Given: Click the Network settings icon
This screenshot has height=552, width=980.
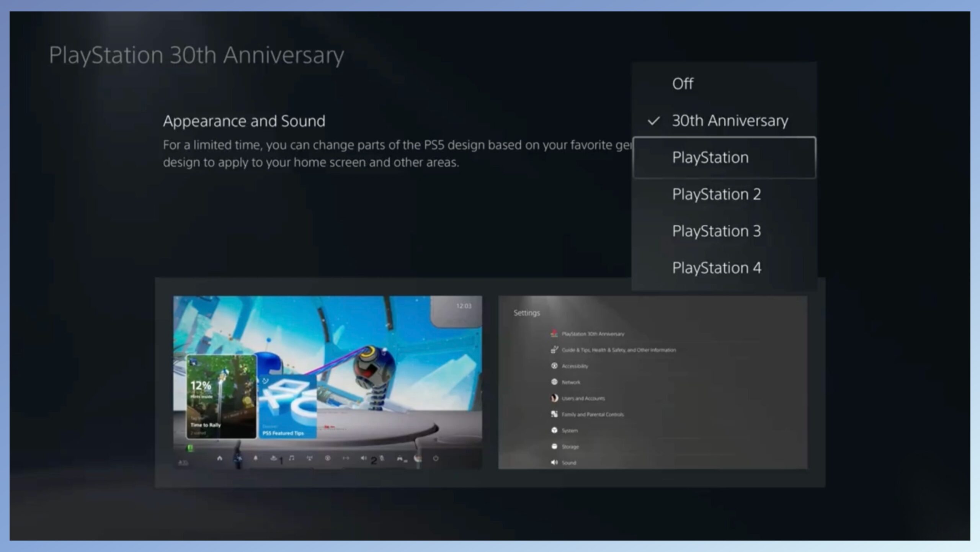Looking at the screenshot, I should coord(554,382).
